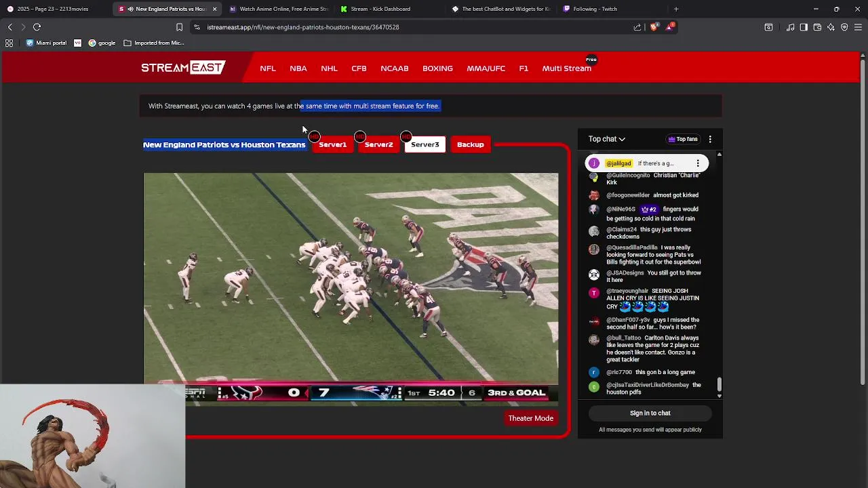Open the Top fans button in chat
The image size is (868, 488).
coord(683,139)
